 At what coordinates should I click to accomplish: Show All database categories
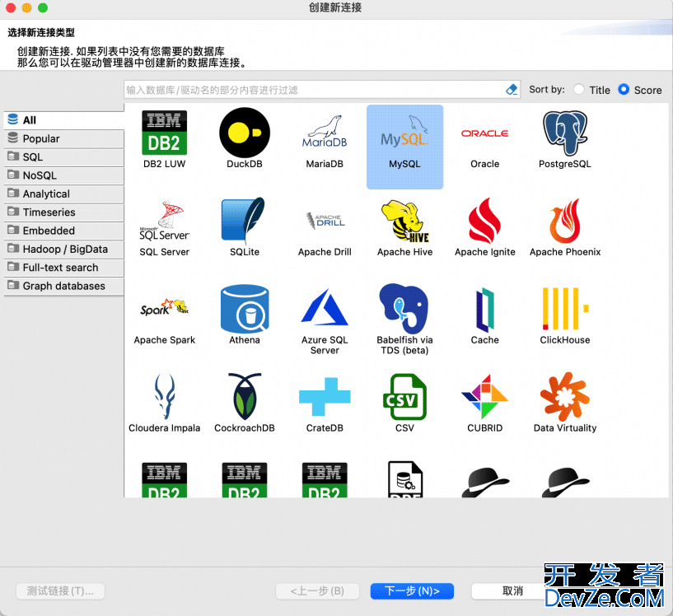pos(64,120)
